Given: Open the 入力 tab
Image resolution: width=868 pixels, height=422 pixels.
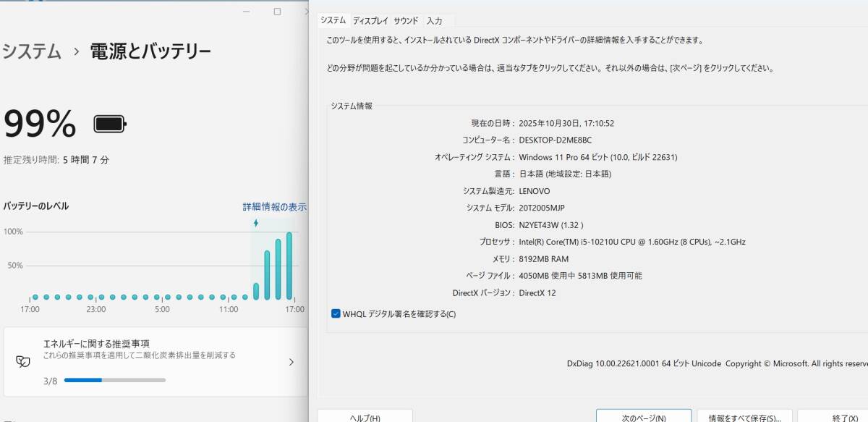Looking at the screenshot, I should (436, 20).
